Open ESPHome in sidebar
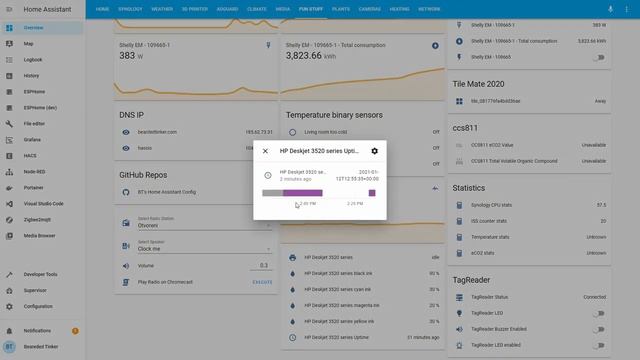 coord(42,92)
